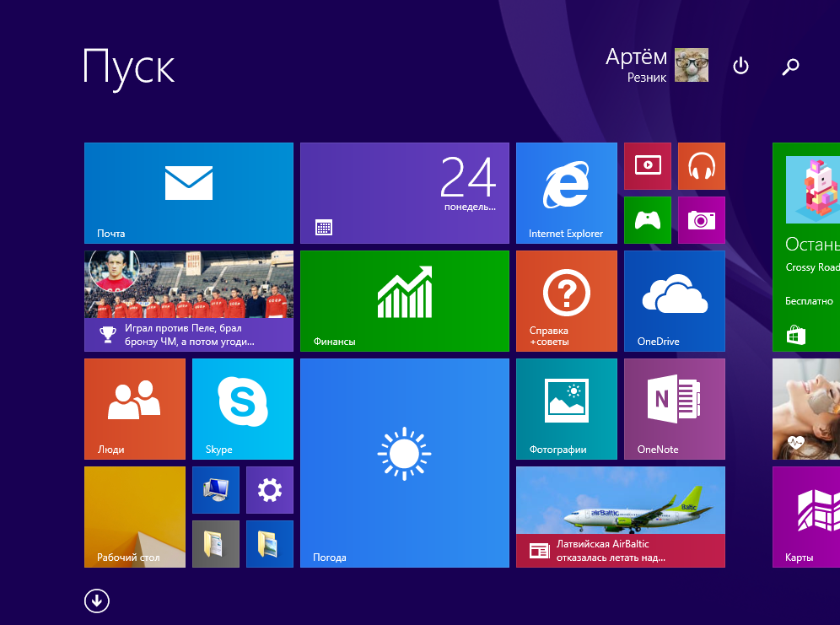Screen dimensions: 840x625
Task: Open the Люди people tile
Action: coord(135,409)
